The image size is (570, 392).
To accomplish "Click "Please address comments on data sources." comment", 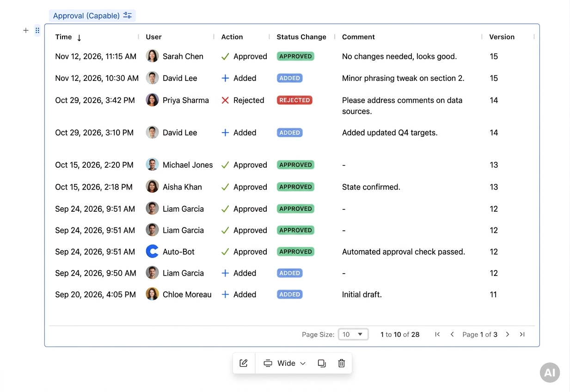I will coord(402,106).
